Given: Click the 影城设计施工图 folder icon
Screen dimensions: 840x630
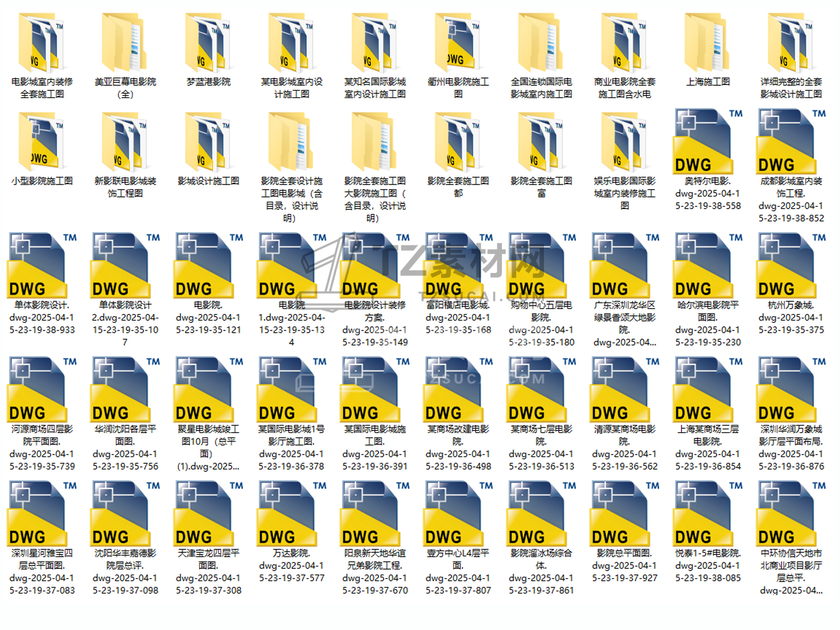Looking at the screenshot, I should 208,142.
